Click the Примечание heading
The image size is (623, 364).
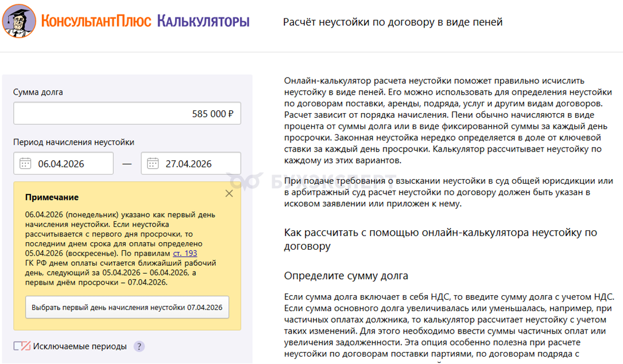pos(52,197)
